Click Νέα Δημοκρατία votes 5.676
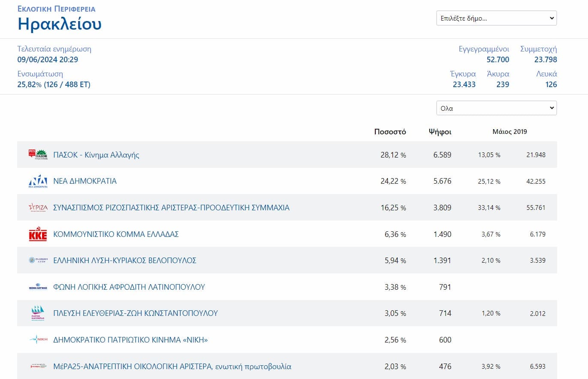Screen dimensions: 588x379 click(442, 181)
